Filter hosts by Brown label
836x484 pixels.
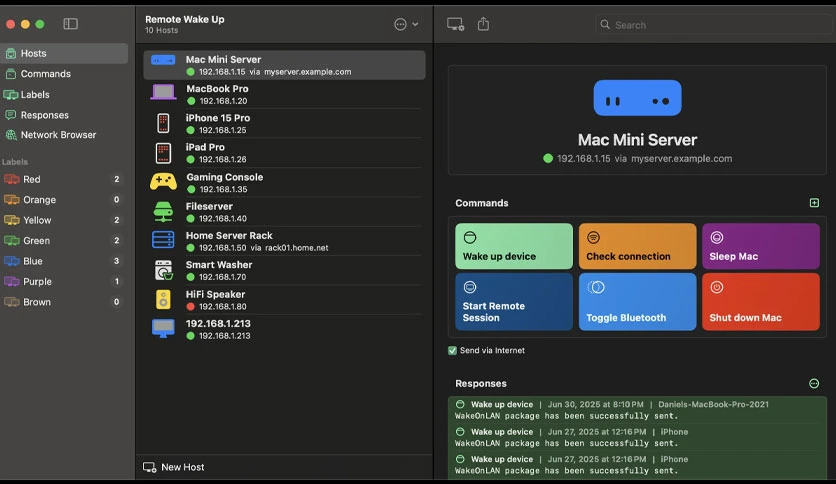[64, 302]
